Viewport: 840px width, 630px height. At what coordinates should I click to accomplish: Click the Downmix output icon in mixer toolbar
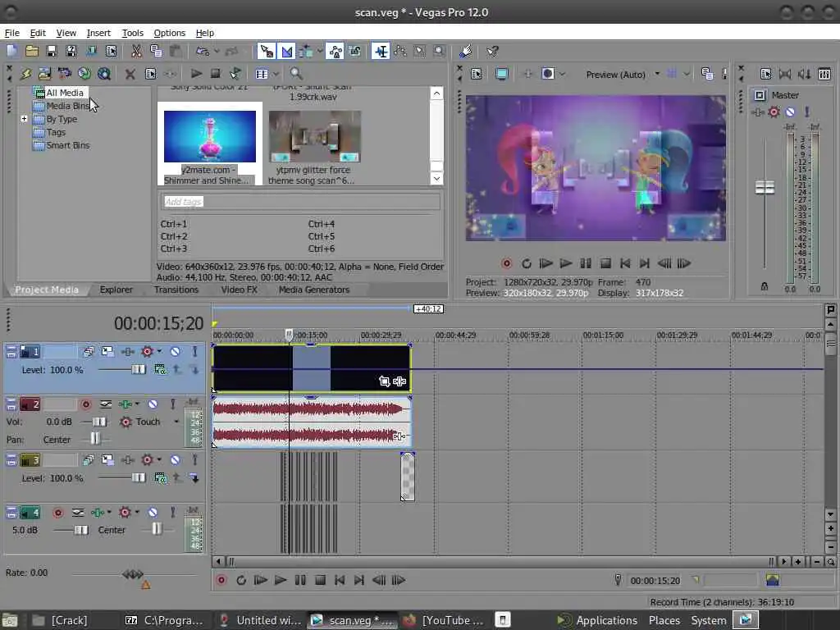785,74
